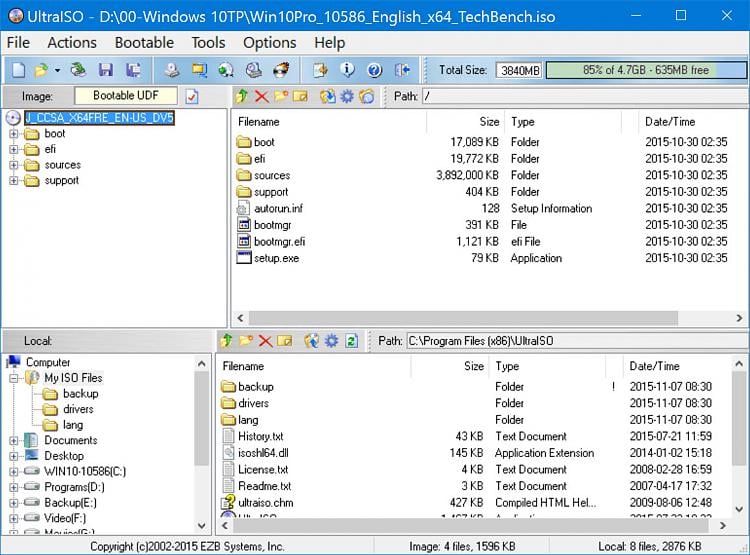The width and height of the screenshot is (750, 555).
Task: Select the J_CCSA_X64FRE_EN-US_DV5 volume label
Action: pos(99,118)
